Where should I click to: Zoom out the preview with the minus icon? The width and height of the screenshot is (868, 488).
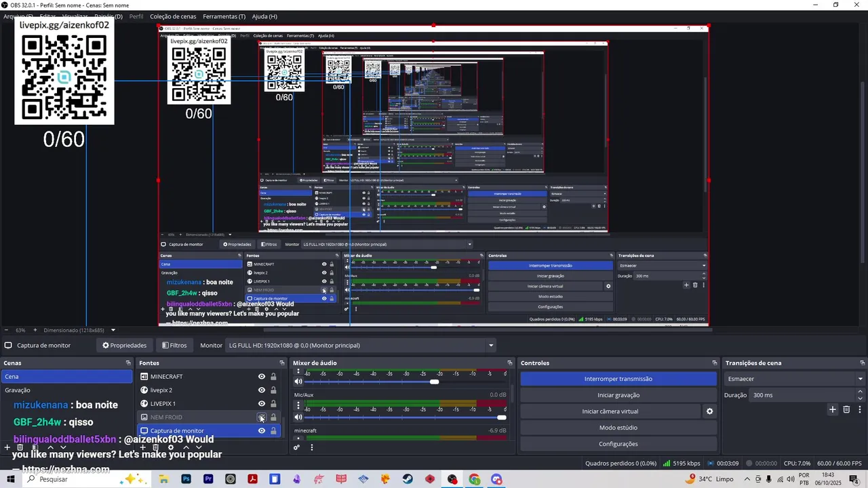click(x=7, y=330)
